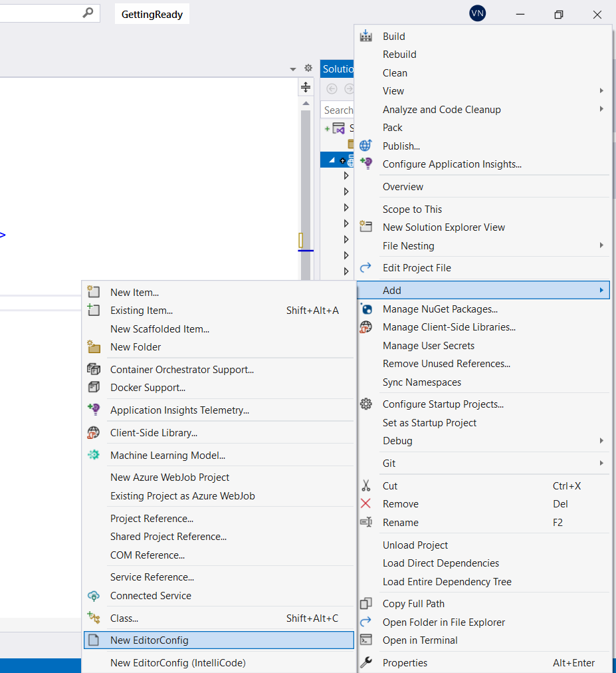The image size is (616, 673).
Task: Choose Project Reference in Add submenu
Action: pos(152,518)
